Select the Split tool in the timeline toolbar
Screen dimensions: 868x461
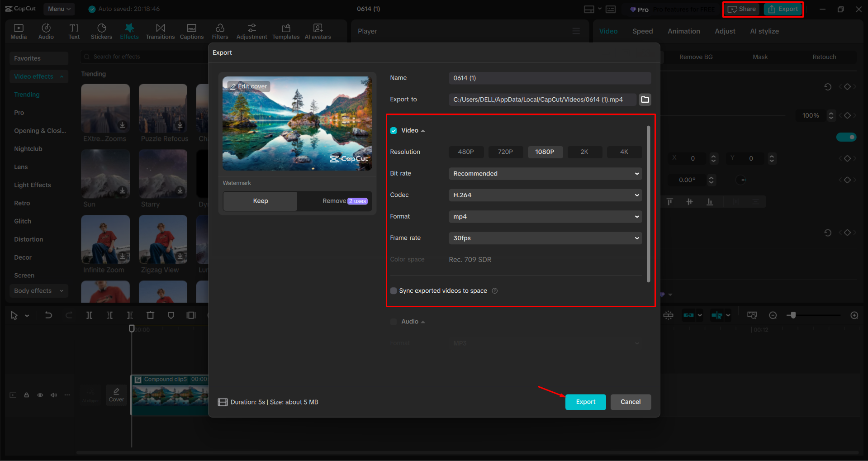(90, 315)
